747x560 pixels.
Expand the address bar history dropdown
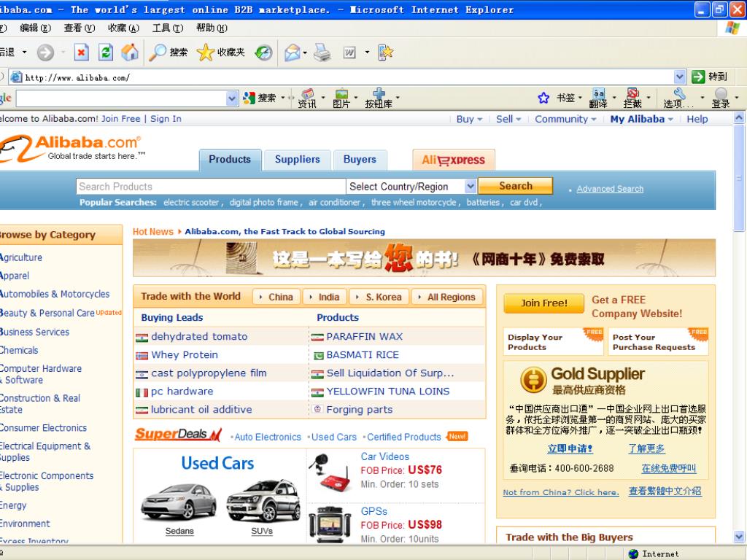click(680, 77)
